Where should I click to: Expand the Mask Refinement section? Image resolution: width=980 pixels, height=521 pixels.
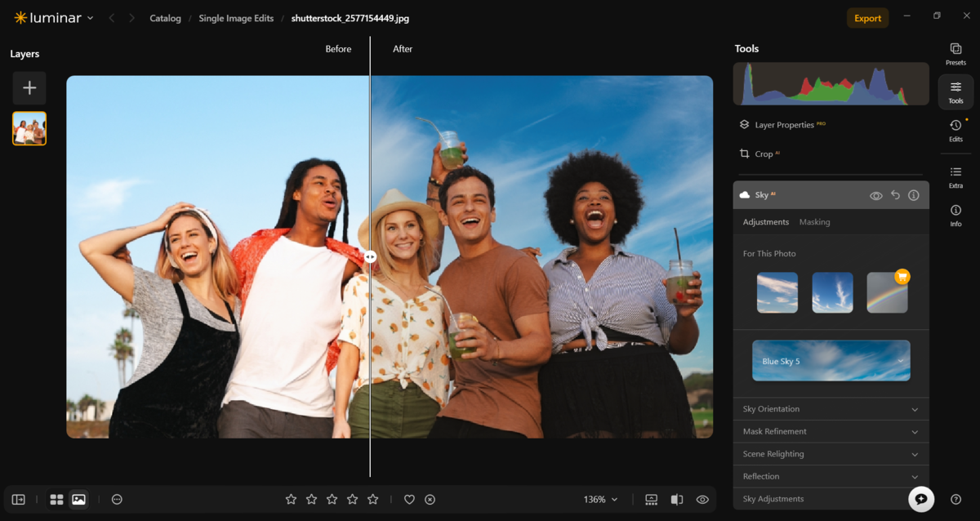831,431
